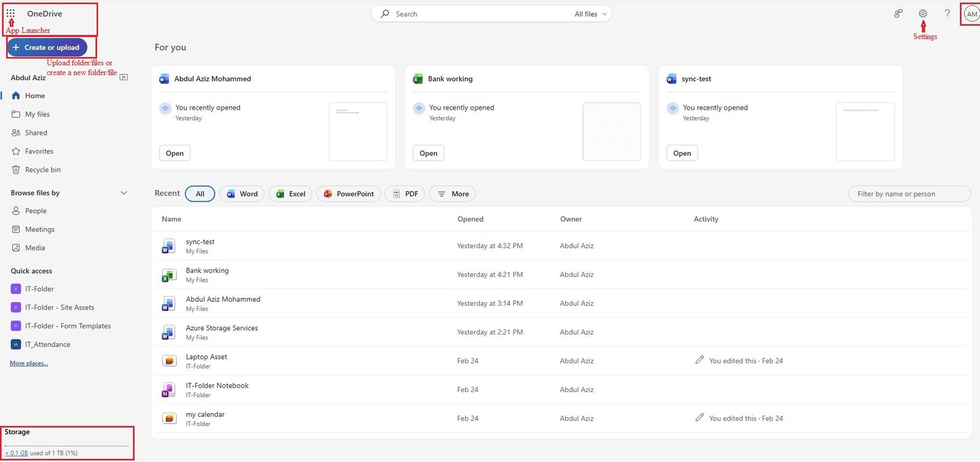Open the Bank working card file

point(428,153)
